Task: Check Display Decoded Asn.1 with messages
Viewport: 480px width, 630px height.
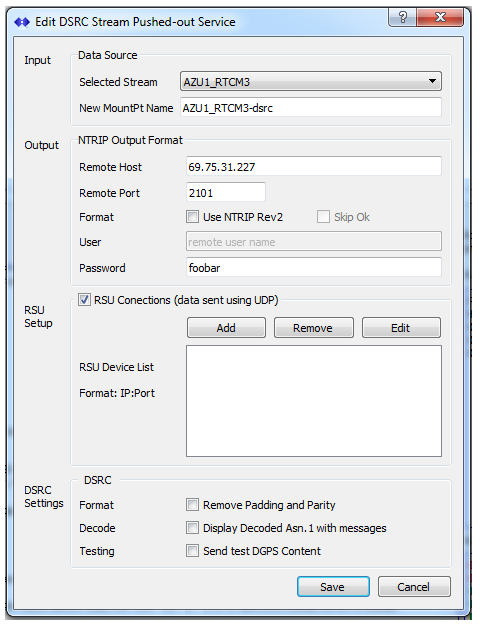Action: pos(192,528)
